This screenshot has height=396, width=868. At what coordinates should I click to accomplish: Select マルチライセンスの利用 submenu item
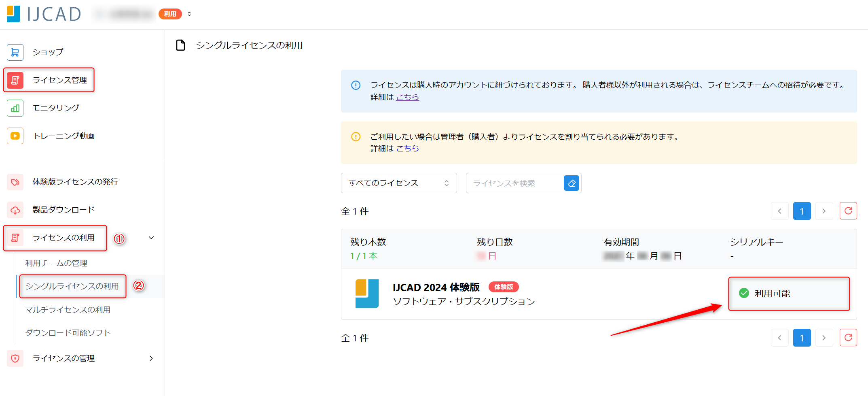[x=68, y=310]
